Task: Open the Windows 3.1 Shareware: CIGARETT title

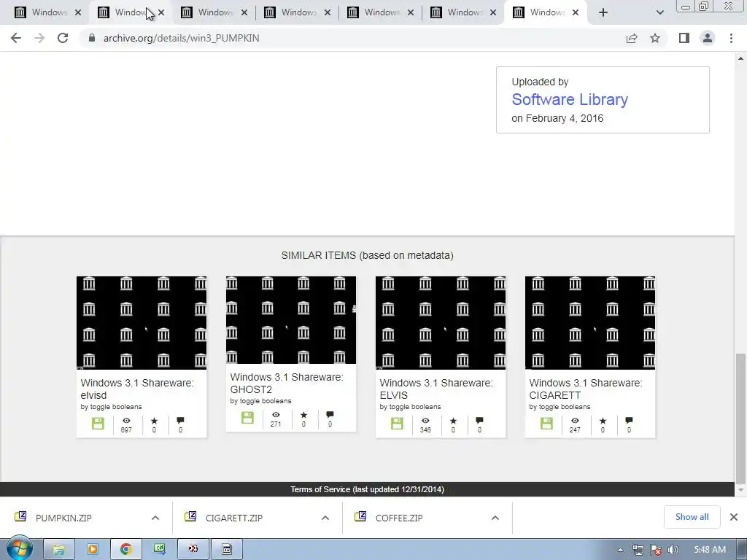Action: tap(586, 389)
